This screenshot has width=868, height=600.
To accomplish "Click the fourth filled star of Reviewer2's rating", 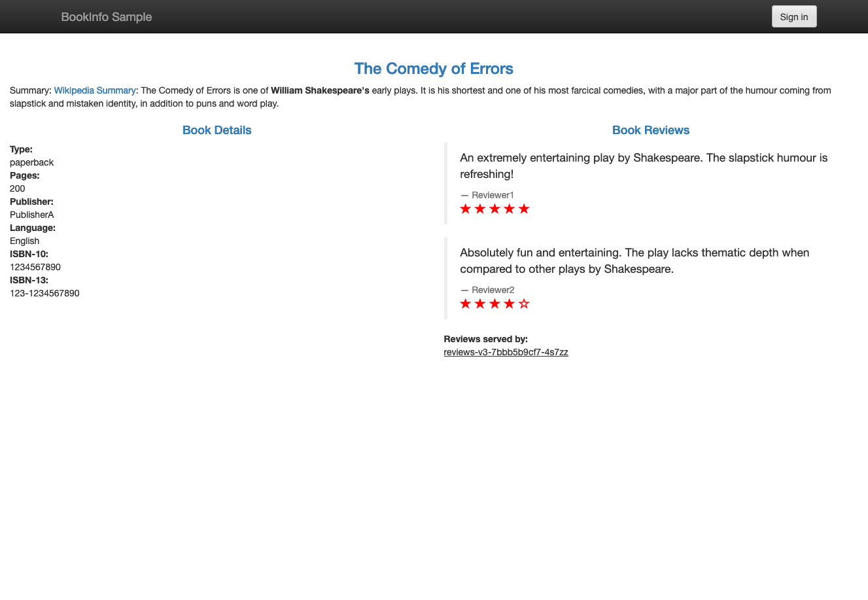I will coord(510,304).
